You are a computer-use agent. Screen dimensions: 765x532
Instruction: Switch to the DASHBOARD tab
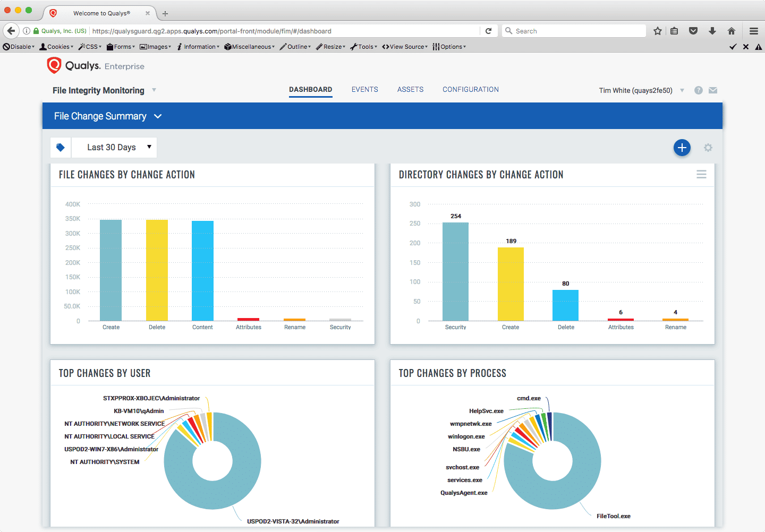(x=311, y=90)
